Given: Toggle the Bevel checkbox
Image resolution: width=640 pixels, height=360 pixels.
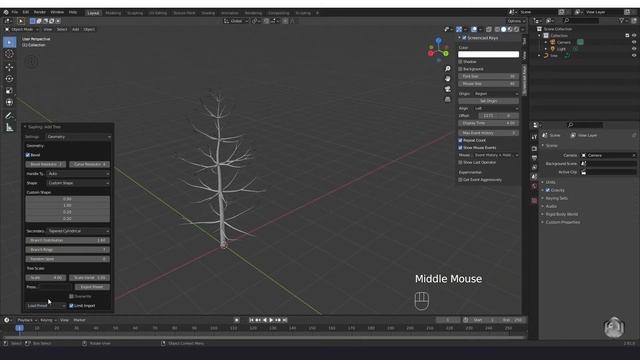Looking at the screenshot, I should pyautogui.click(x=28, y=155).
